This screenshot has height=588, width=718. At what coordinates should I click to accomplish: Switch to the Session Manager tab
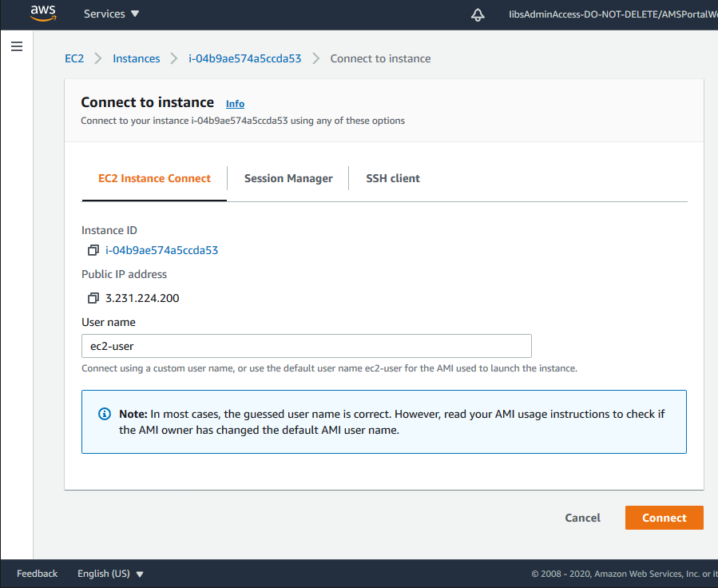click(288, 178)
